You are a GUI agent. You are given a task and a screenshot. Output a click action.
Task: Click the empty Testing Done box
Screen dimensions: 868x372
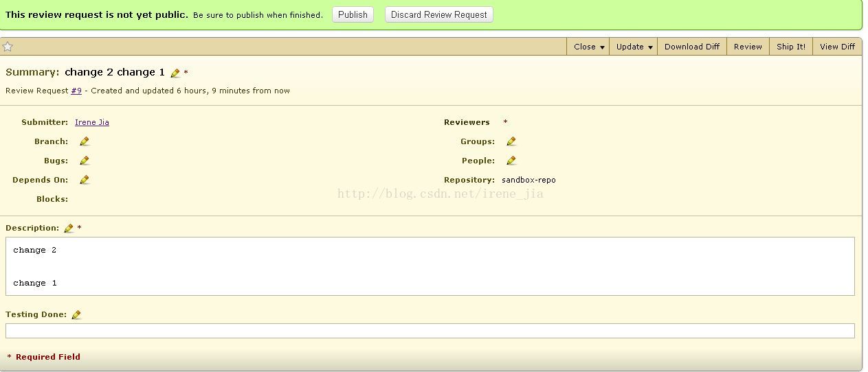[x=430, y=331]
